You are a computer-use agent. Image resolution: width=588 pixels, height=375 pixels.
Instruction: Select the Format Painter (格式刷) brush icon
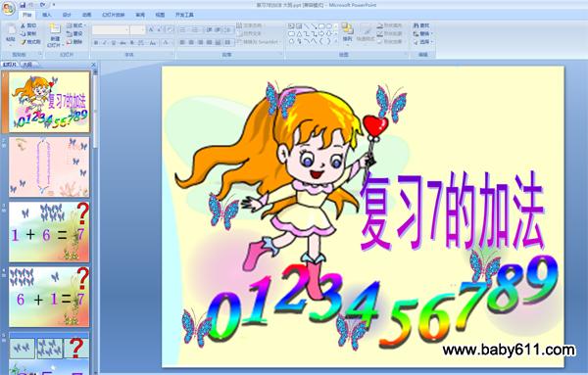tap(23, 42)
